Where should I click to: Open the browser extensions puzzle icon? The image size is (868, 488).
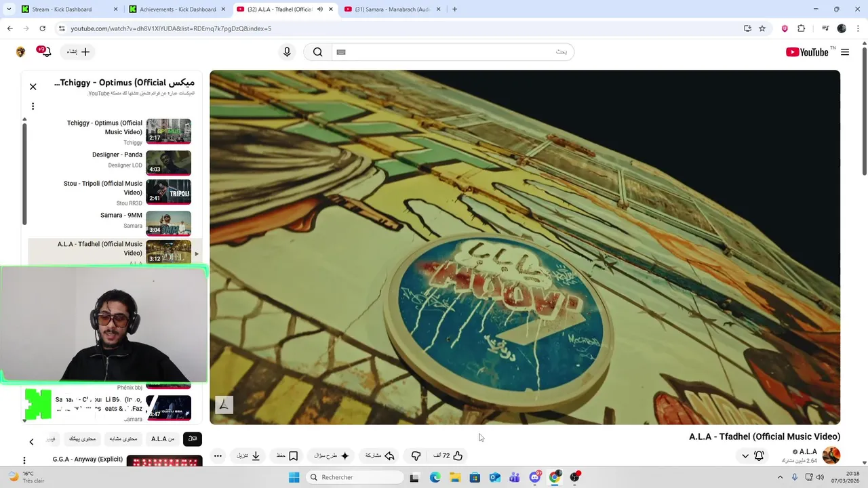[802, 28]
